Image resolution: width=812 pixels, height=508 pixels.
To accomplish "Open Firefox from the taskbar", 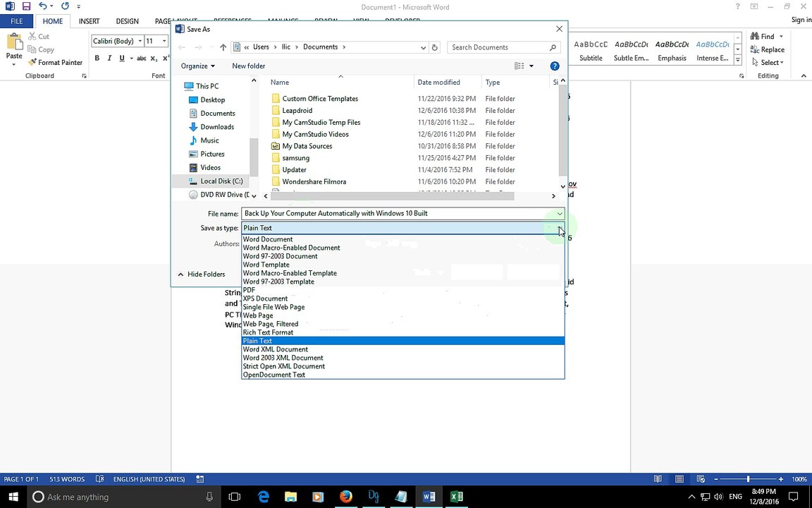I will tap(346, 497).
